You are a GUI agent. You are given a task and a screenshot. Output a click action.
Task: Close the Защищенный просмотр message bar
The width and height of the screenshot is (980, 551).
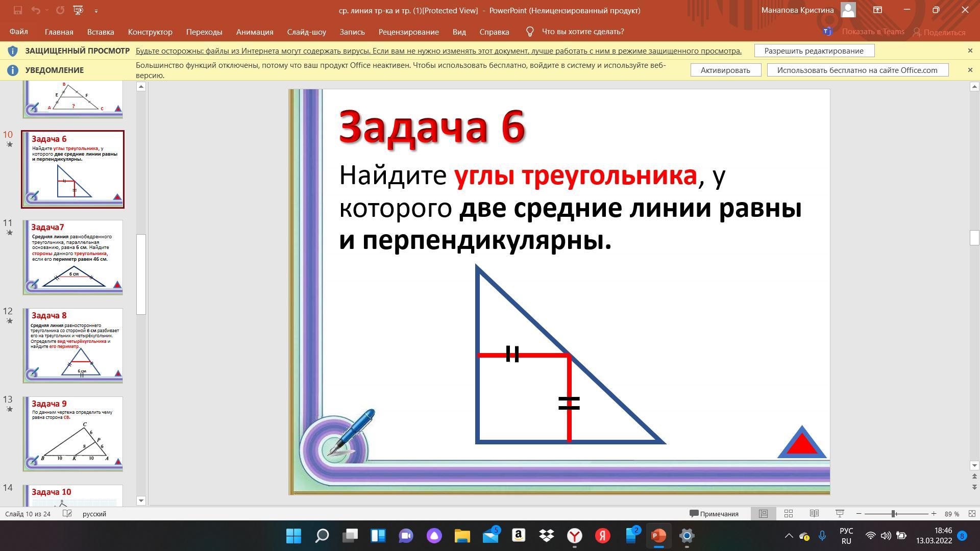[970, 51]
